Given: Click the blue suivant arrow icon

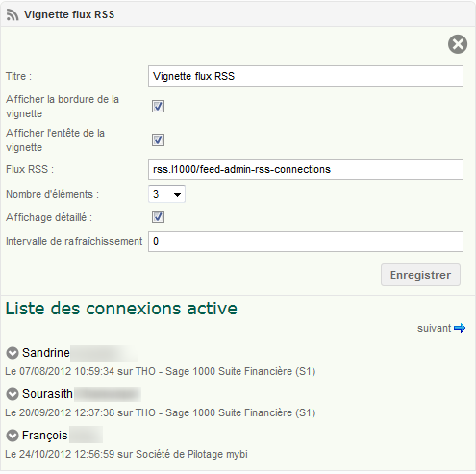Looking at the screenshot, I should (x=460, y=328).
